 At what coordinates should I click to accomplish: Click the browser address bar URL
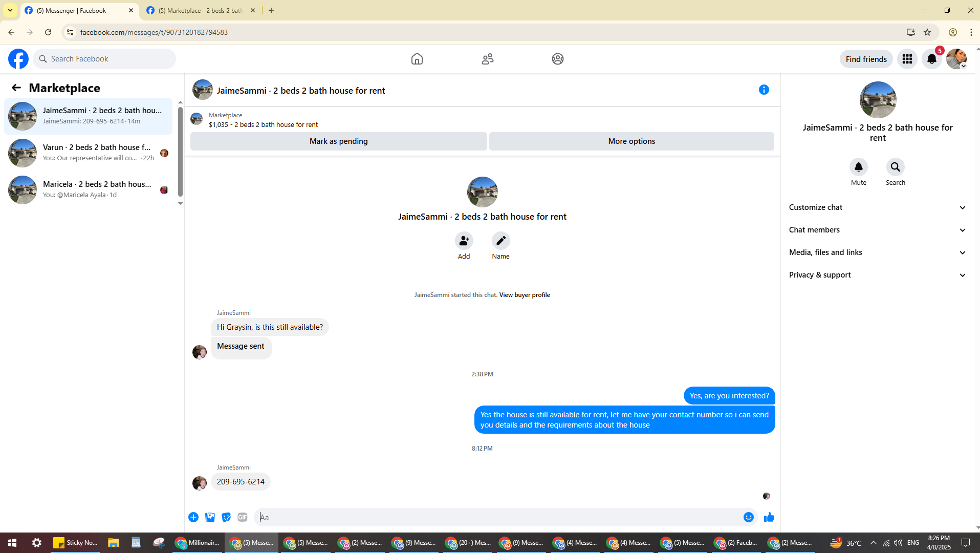(154, 32)
